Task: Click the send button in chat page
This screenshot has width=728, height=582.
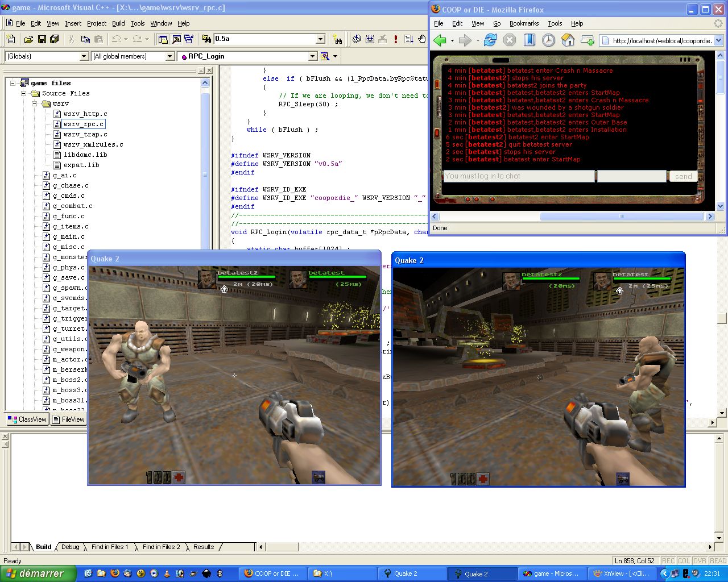Action: point(683,177)
